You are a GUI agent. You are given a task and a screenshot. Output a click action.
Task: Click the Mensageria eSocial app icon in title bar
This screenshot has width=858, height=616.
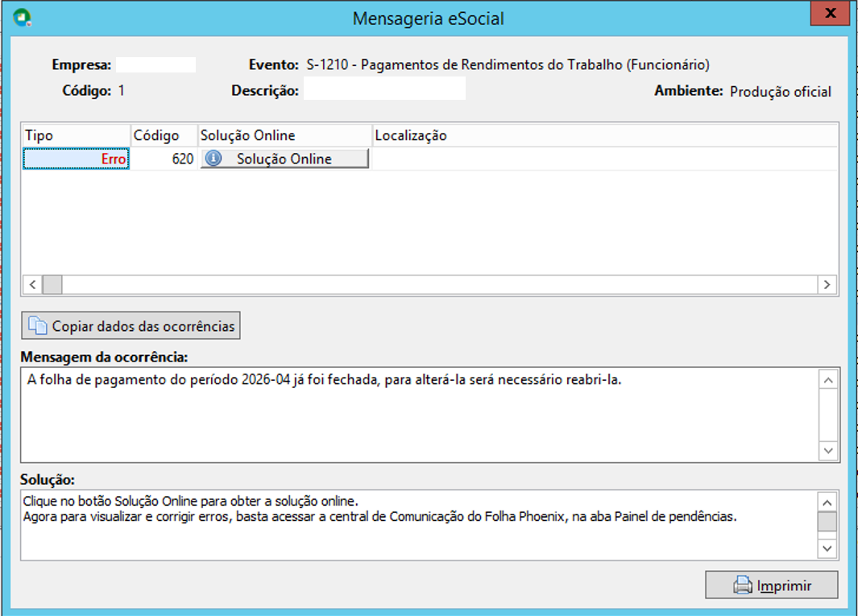[23, 18]
